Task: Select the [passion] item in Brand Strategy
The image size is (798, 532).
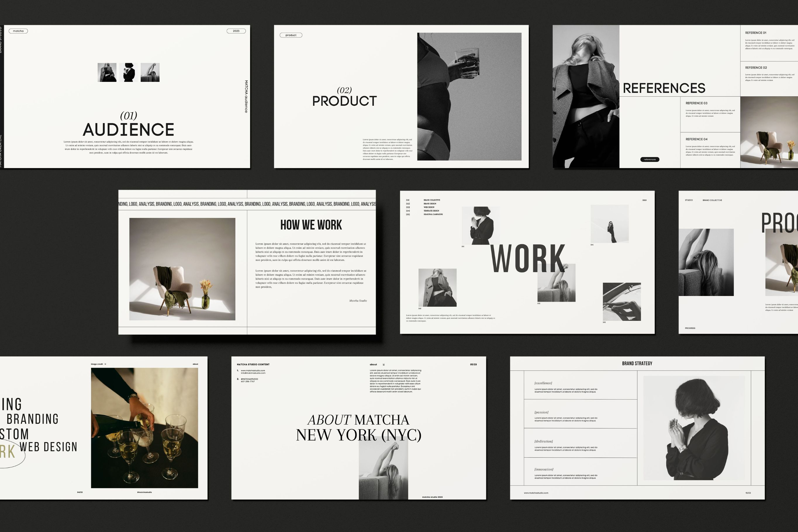Action: (541, 412)
